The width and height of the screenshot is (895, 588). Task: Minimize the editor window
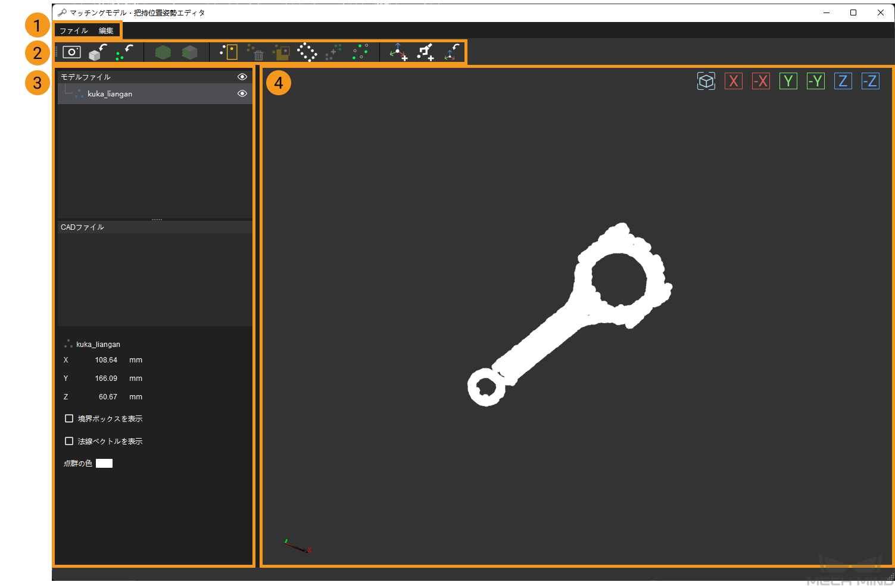coord(827,12)
